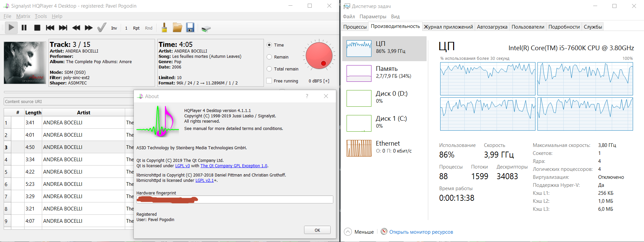
Task: Select the Total remain radio button
Action: 269,69
